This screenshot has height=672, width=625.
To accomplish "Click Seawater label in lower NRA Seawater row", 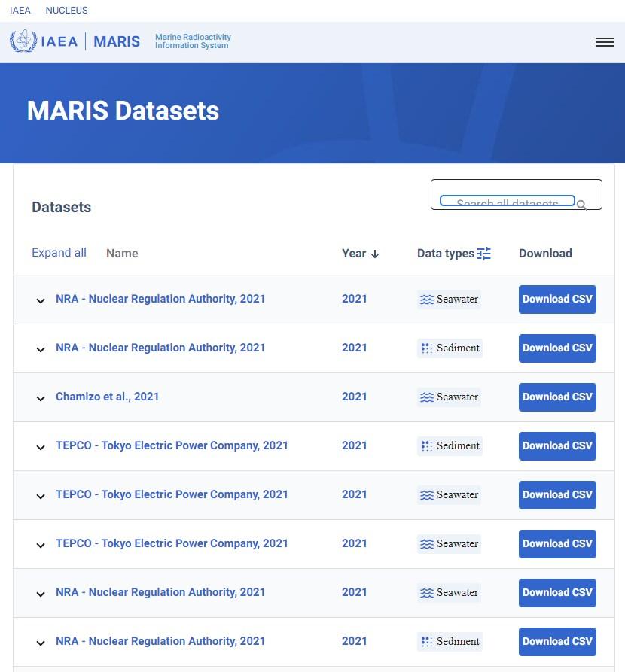I will tap(457, 592).
